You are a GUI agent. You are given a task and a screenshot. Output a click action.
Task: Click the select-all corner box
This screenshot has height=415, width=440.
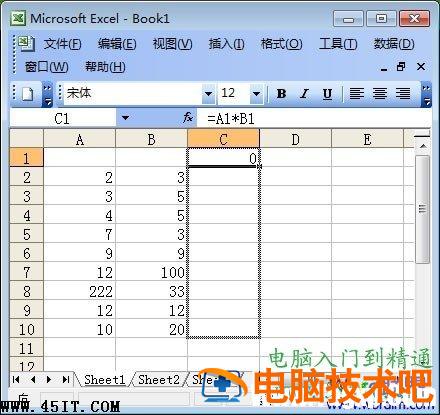(x=27, y=139)
